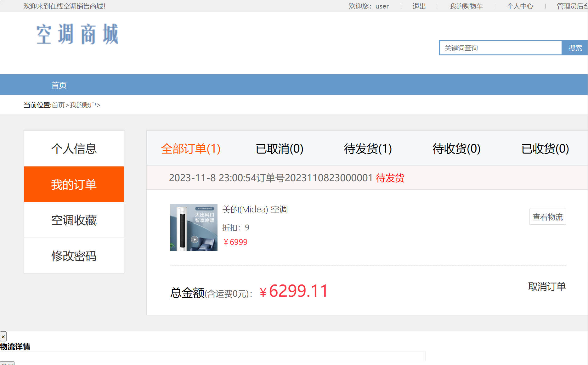
Task: Click the 物流详情 heading
Action: coord(15,347)
